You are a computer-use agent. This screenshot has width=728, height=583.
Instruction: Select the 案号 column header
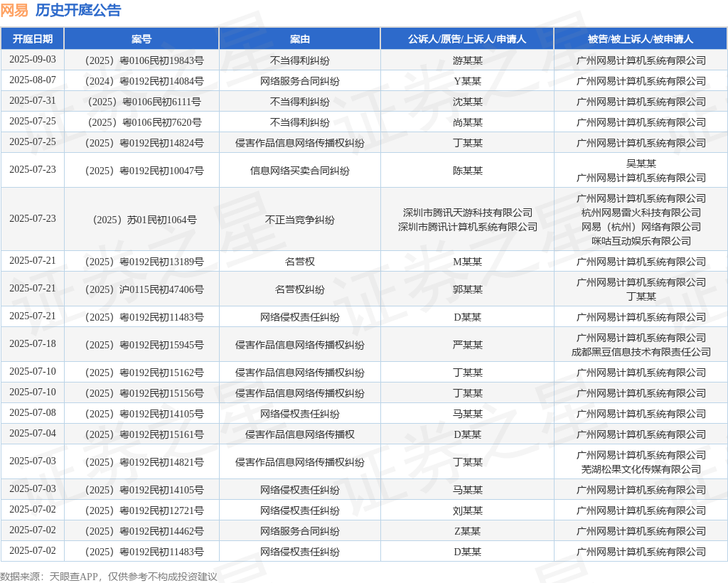pos(141,39)
